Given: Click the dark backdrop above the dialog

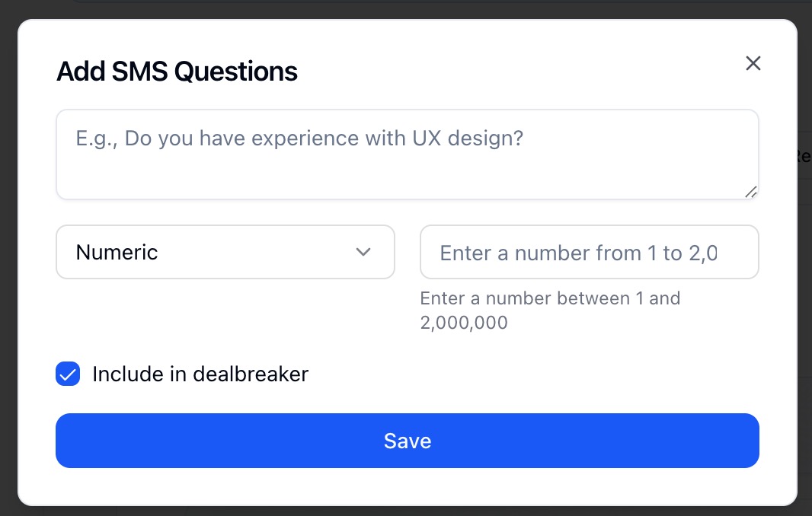Looking at the screenshot, I should point(406,8).
